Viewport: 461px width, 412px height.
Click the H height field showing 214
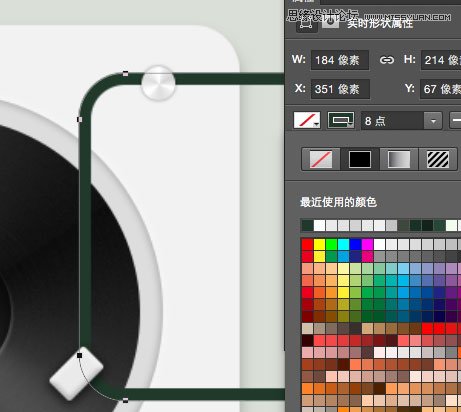(x=441, y=60)
